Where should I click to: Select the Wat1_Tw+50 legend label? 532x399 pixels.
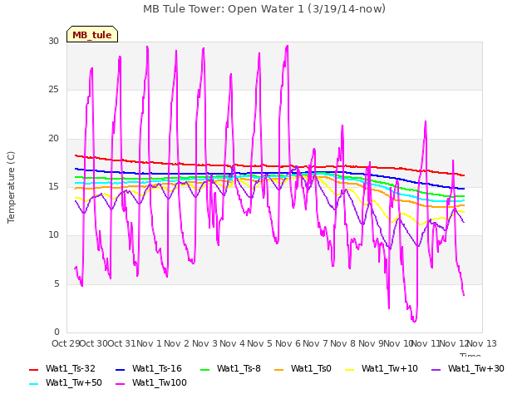(x=74, y=383)
